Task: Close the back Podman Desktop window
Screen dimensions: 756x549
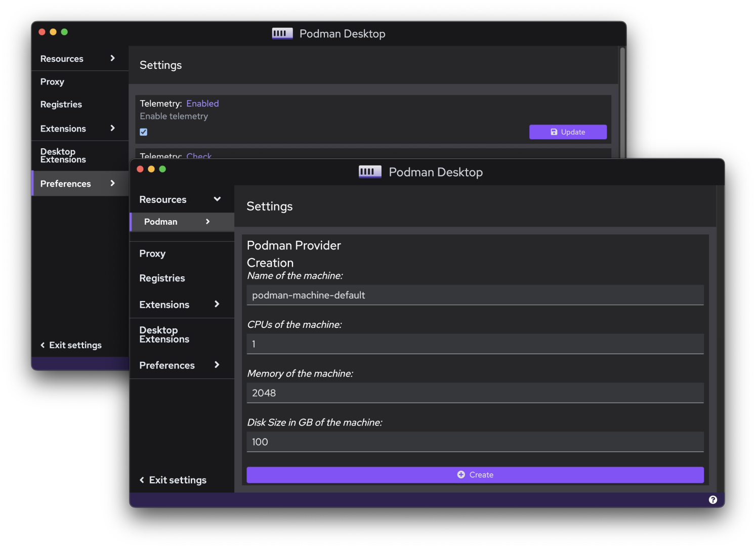Action: (x=42, y=32)
